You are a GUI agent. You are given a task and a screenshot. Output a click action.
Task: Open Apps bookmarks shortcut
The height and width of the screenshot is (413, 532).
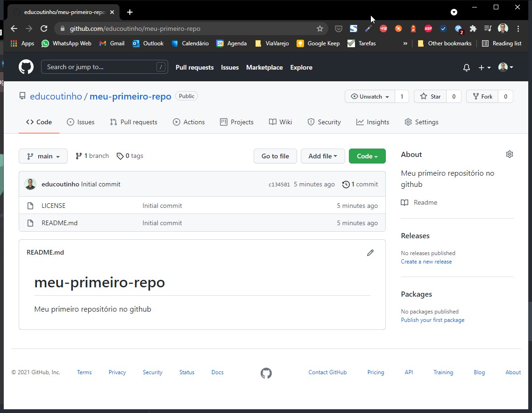coord(22,43)
